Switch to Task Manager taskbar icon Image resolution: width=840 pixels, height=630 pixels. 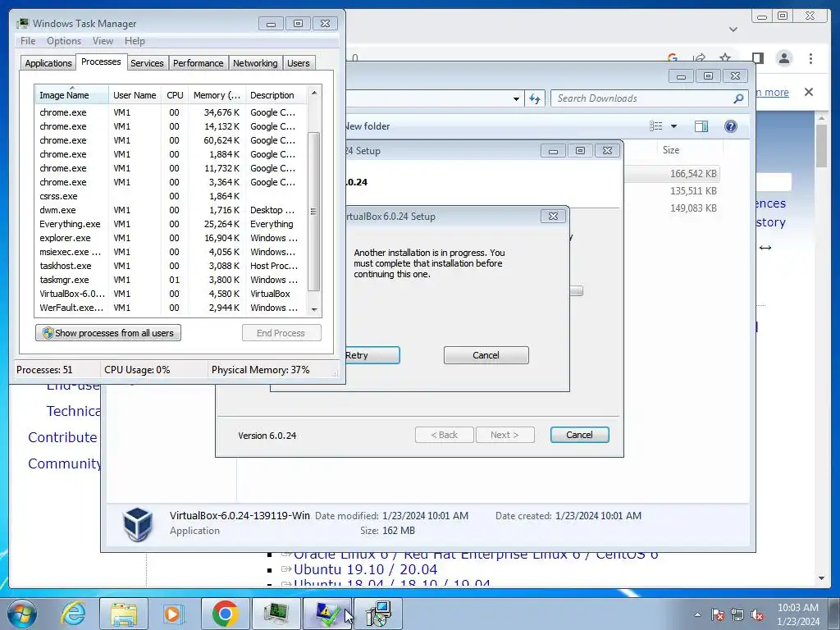coord(276,614)
